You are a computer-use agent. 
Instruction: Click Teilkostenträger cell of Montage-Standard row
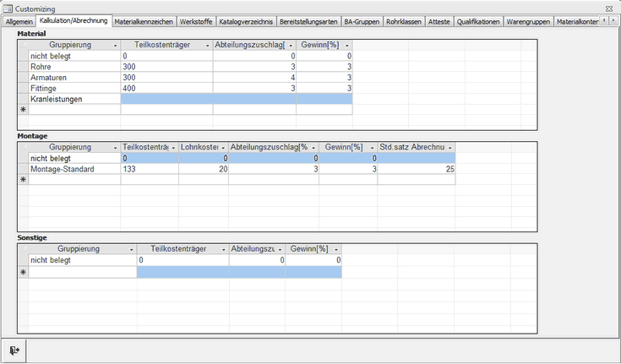pos(150,169)
